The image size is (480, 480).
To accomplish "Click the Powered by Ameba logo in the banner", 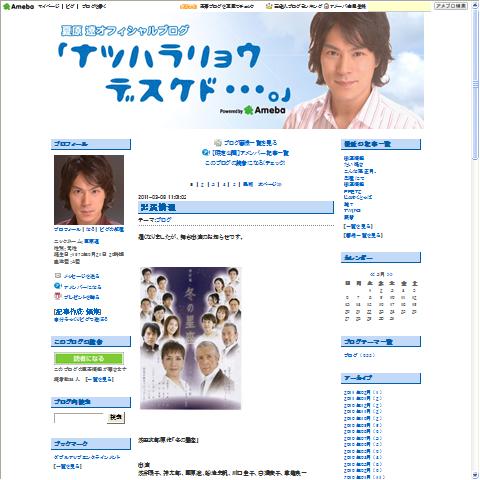I will (x=252, y=110).
